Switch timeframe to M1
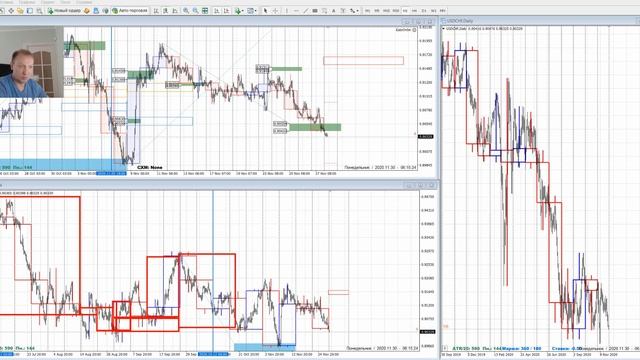This screenshot has height=360, width=640. 367,11
